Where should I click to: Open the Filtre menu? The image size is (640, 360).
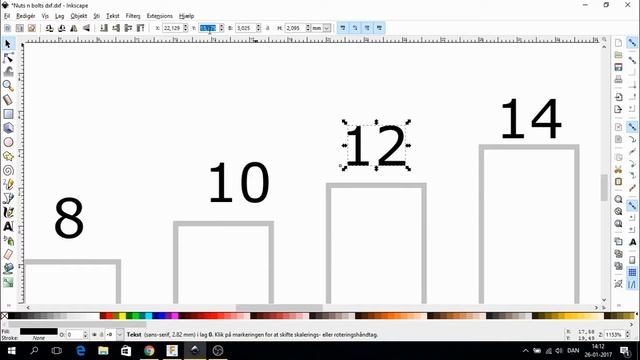point(133,16)
